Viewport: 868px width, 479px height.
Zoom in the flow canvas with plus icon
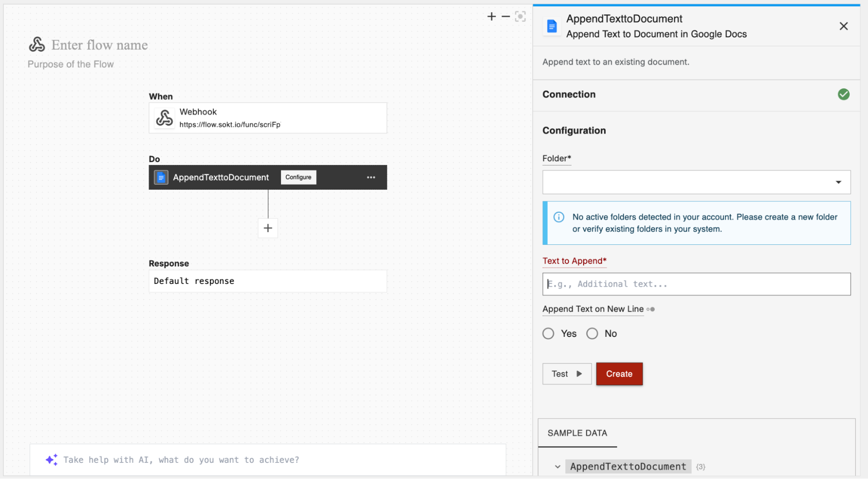[491, 17]
